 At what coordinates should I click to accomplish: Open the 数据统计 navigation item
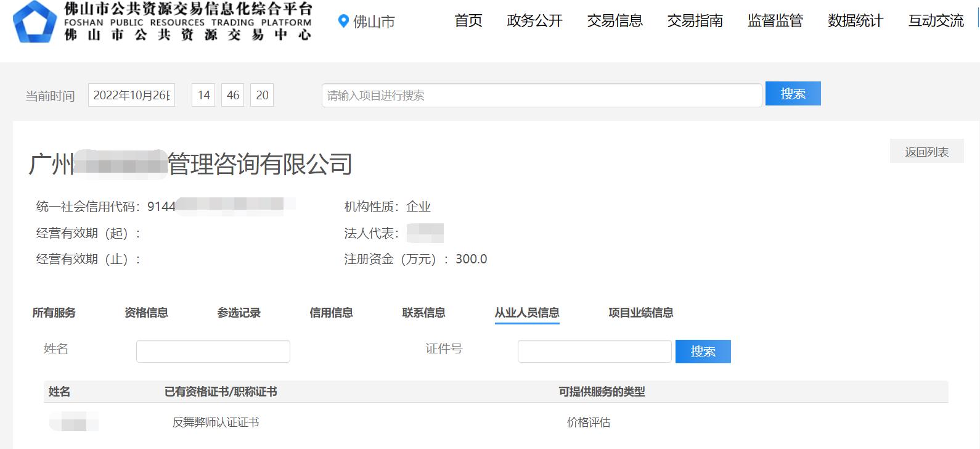click(x=855, y=21)
